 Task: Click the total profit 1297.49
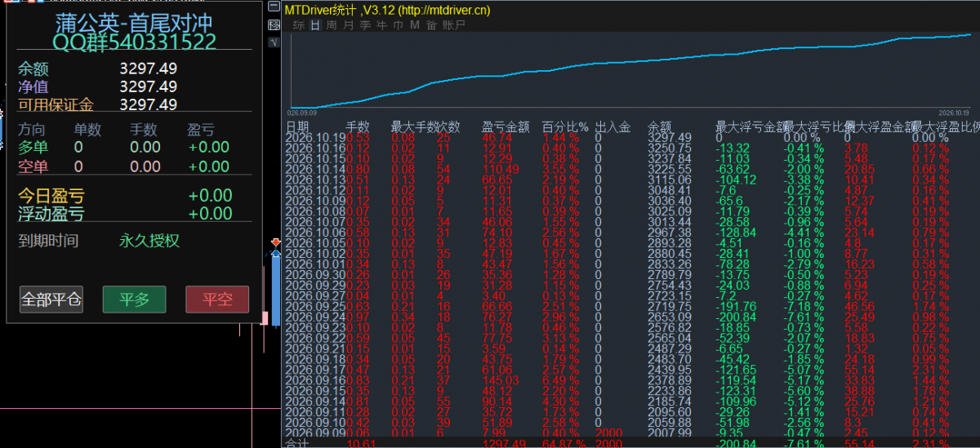click(x=506, y=443)
